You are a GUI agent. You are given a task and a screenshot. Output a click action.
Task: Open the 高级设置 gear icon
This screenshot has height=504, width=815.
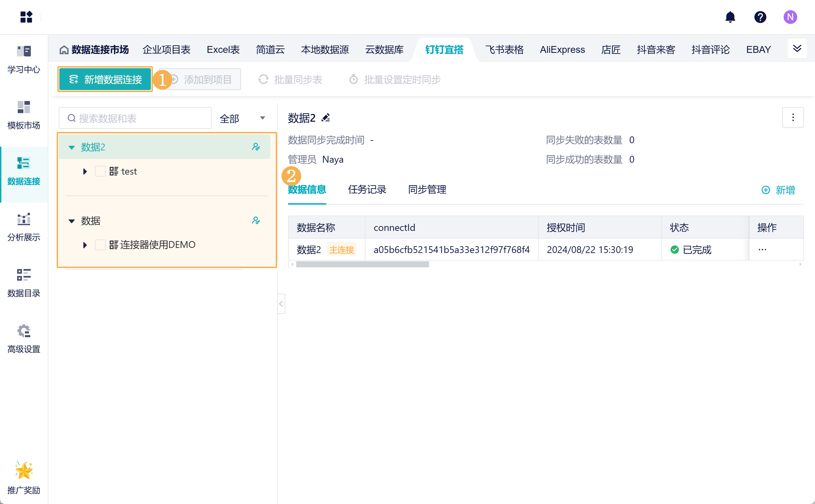(24, 331)
